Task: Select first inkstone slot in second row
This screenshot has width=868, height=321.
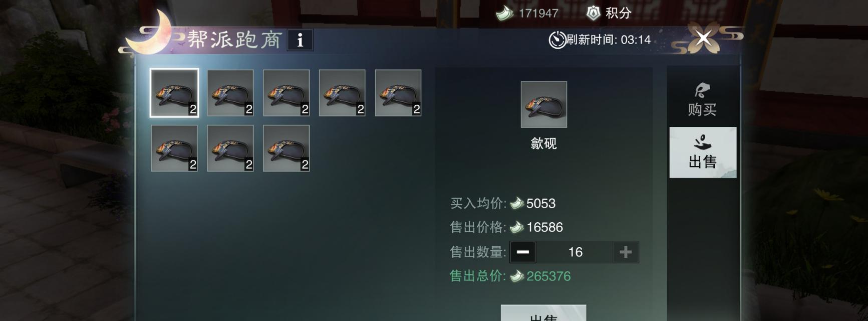Action: coord(174,148)
